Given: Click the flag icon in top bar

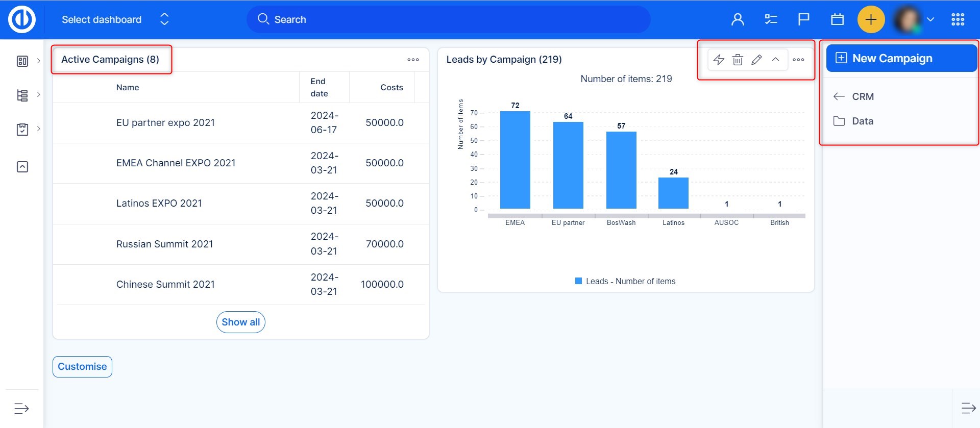Looking at the screenshot, I should point(803,19).
